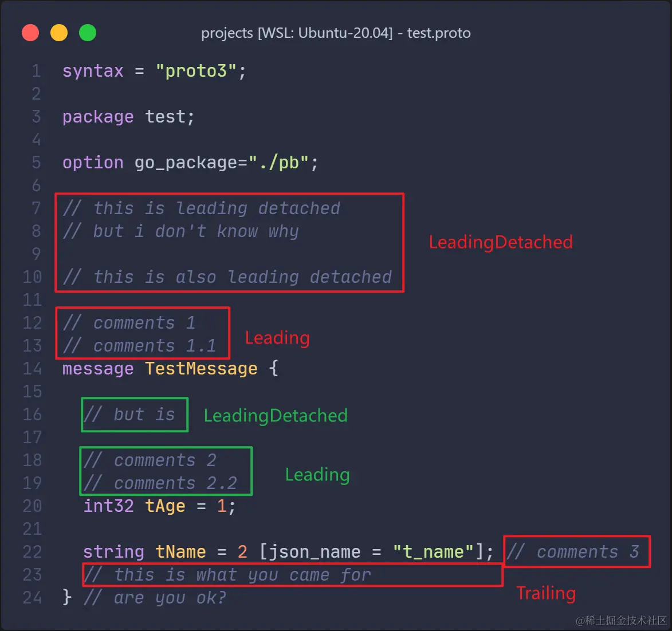
Task: Click the window title 'projects [WSL: Ubuntu-20.04] - test.proto'
Action: point(336,33)
